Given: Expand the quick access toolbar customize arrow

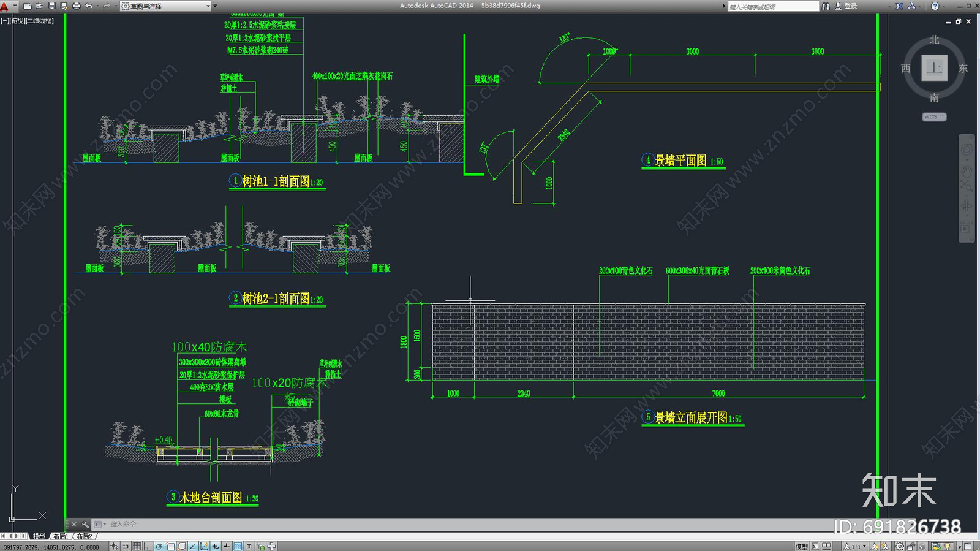Looking at the screenshot, I should 215,6.
